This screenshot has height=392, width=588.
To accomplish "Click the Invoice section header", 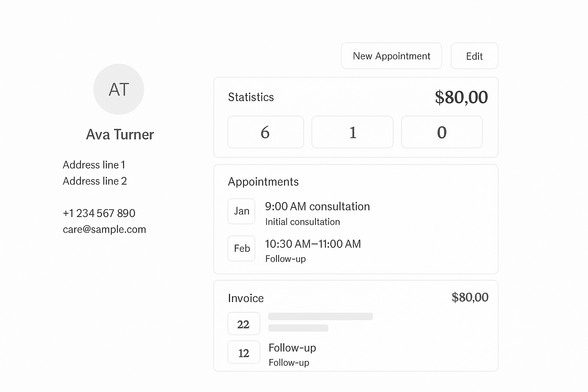I will (246, 298).
